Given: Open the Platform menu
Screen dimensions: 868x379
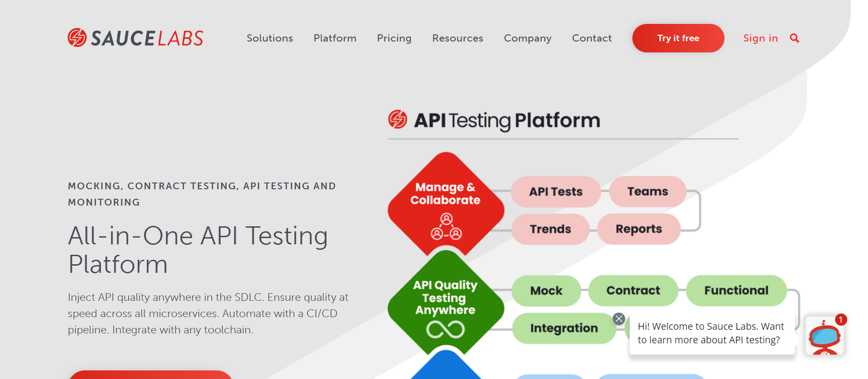Looking at the screenshot, I should tap(335, 38).
